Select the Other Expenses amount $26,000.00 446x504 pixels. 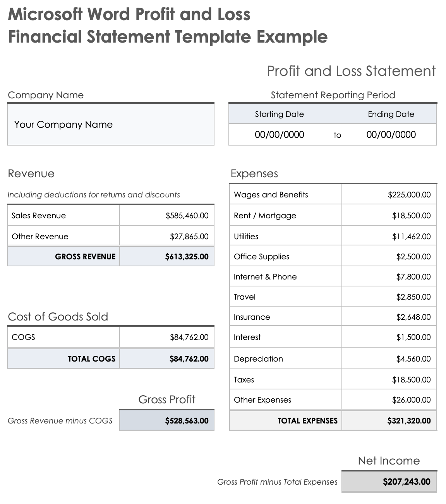(411, 400)
